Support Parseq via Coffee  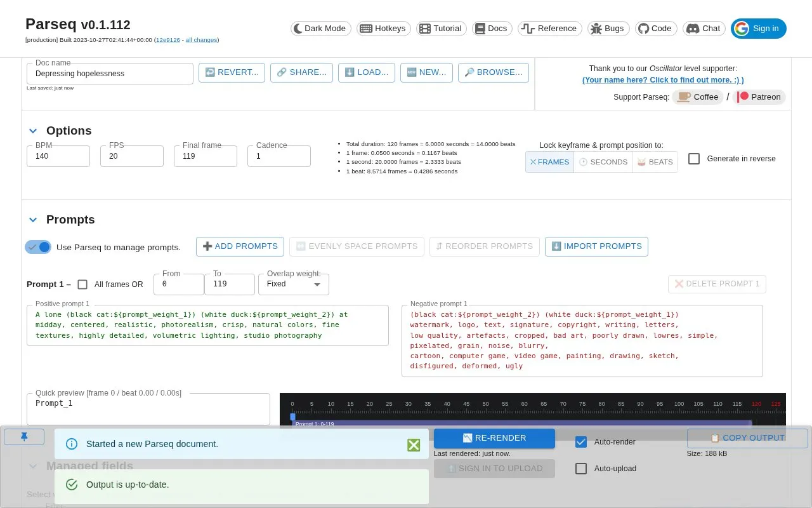(x=698, y=97)
